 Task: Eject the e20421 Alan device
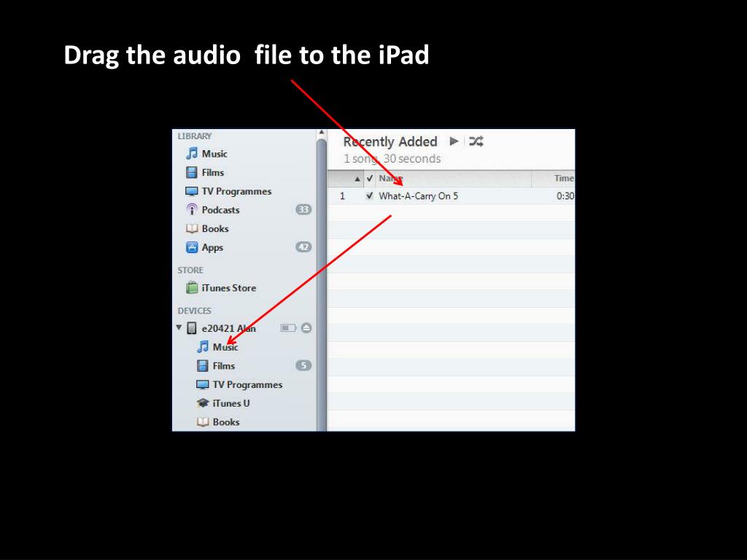[306, 327]
